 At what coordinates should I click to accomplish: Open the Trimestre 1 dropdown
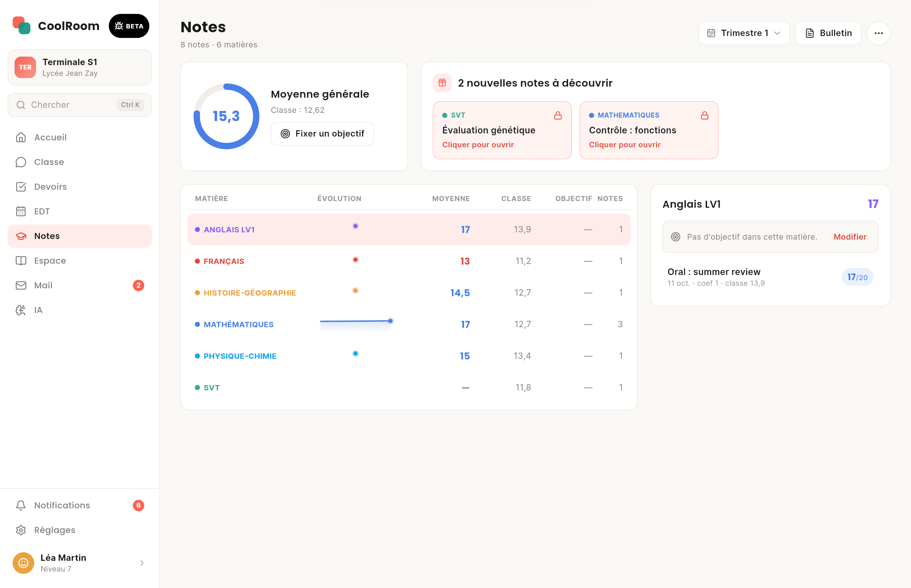tap(744, 33)
